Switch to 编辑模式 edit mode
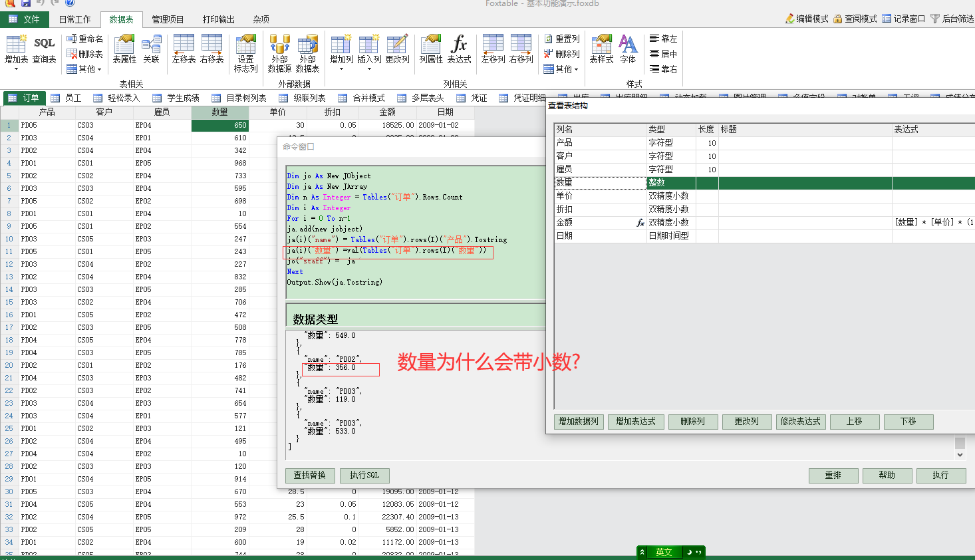 coord(806,19)
